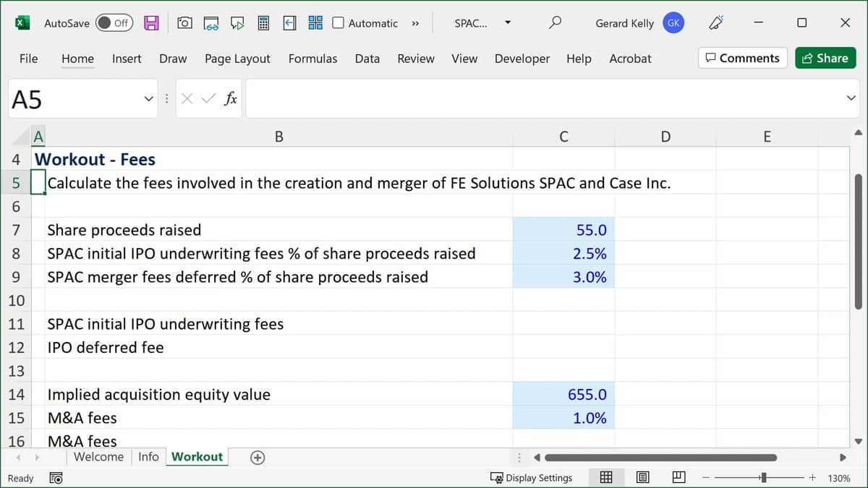The image size is (868, 488).
Task: Click the horizontal scrollbar thumb
Action: (660, 457)
